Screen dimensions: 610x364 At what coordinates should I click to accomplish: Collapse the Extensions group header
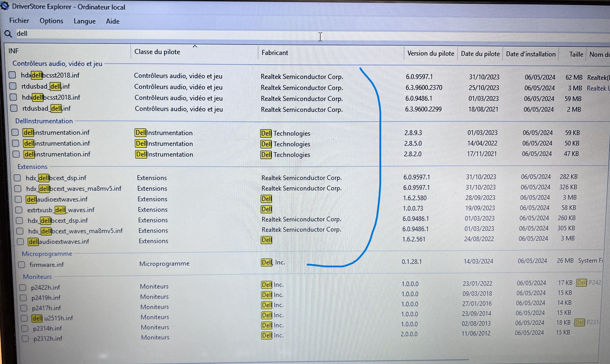32,167
